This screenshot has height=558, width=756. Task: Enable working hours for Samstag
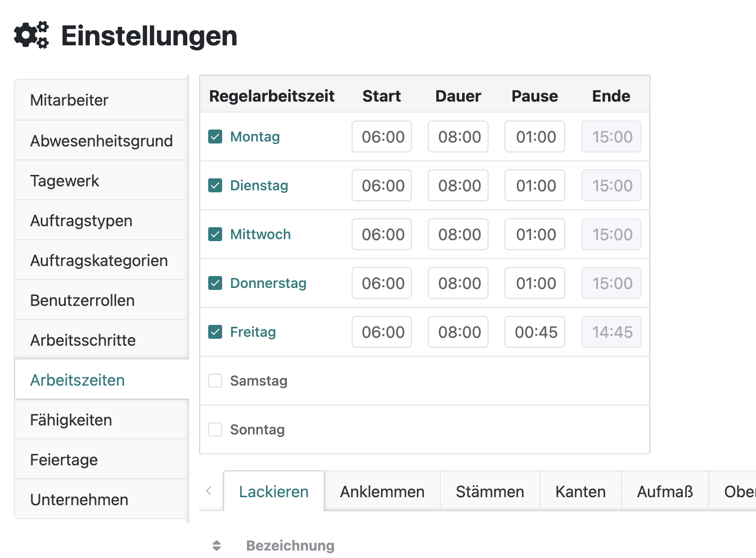coord(215,380)
